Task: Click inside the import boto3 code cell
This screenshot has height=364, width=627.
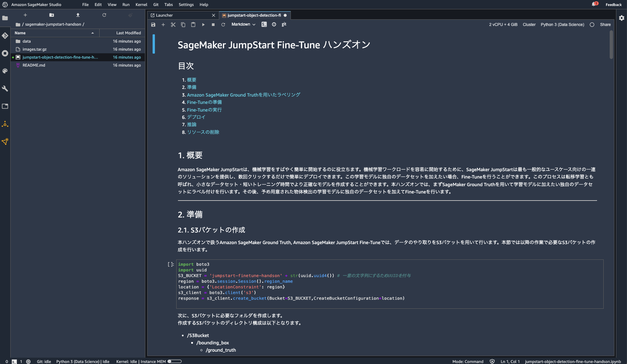Action: pos(390,284)
